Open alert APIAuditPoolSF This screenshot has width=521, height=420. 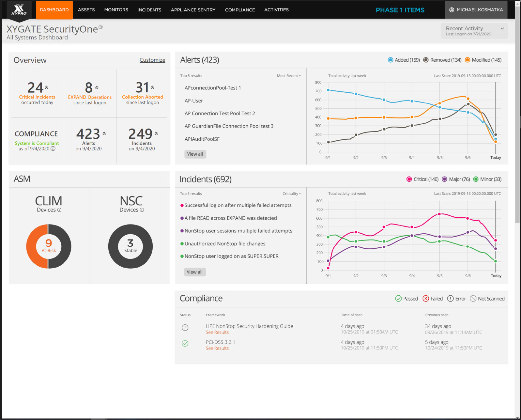click(202, 139)
